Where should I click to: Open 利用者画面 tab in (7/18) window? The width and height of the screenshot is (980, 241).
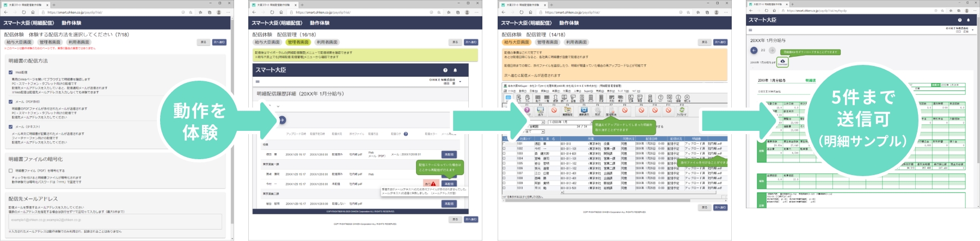[78, 42]
